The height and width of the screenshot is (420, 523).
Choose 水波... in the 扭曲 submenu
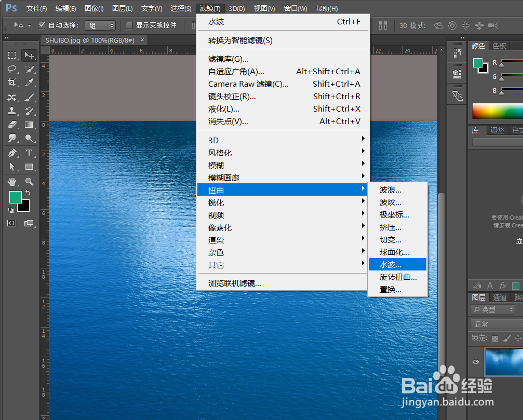pyautogui.click(x=398, y=264)
